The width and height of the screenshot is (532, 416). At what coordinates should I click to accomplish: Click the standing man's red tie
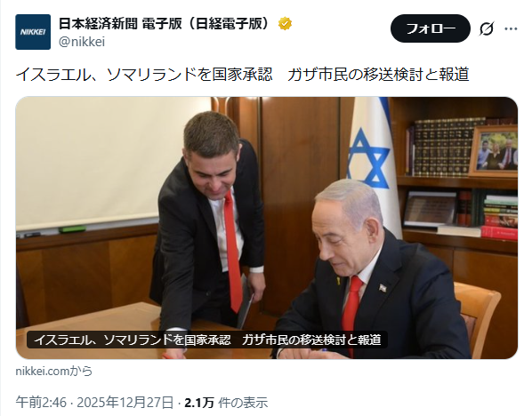(x=233, y=251)
